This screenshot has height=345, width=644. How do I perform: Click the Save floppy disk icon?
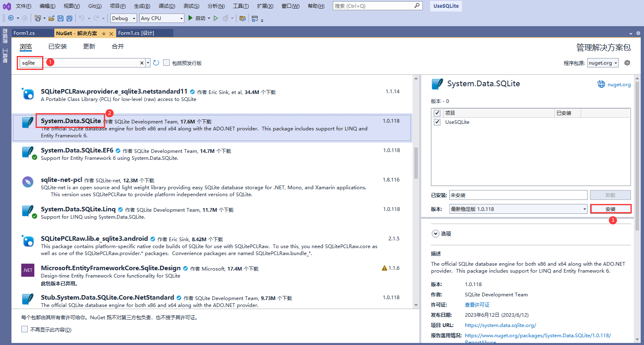(x=61, y=18)
